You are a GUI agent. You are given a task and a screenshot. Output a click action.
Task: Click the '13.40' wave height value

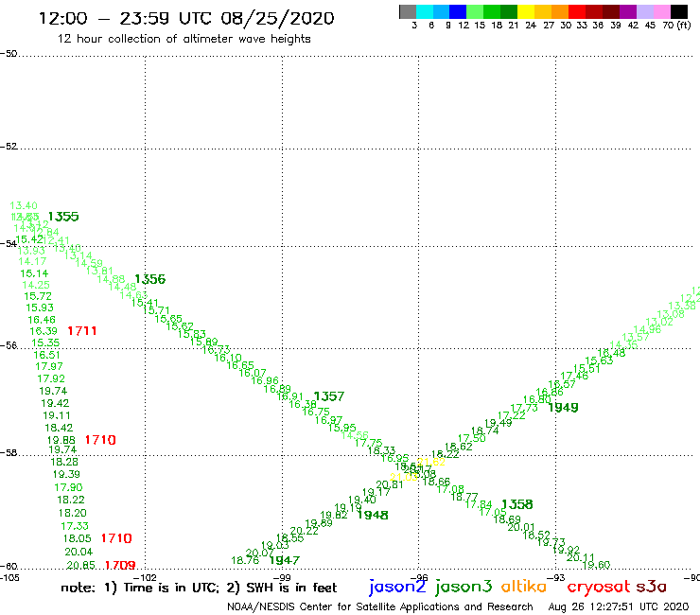click(24, 205)
